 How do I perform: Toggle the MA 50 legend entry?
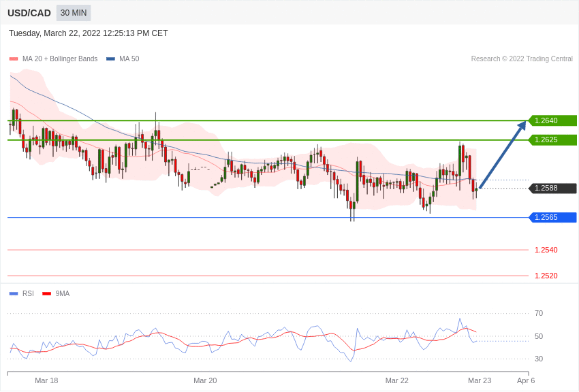123,59
